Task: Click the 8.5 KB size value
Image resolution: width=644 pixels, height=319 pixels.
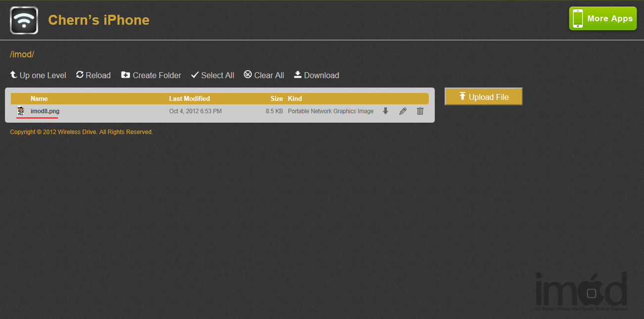Action: tap(275, 111)
